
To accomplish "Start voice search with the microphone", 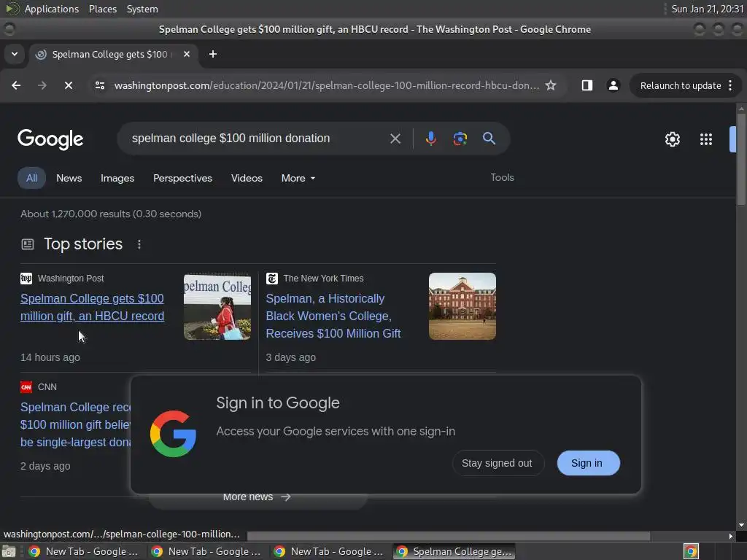I will [430, 139].
